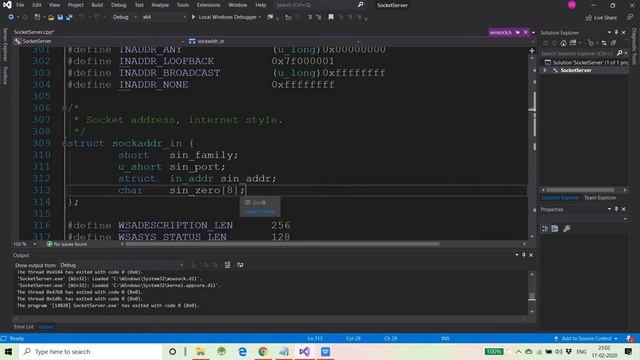Open File Explorer from taskbar

[200, 351]
